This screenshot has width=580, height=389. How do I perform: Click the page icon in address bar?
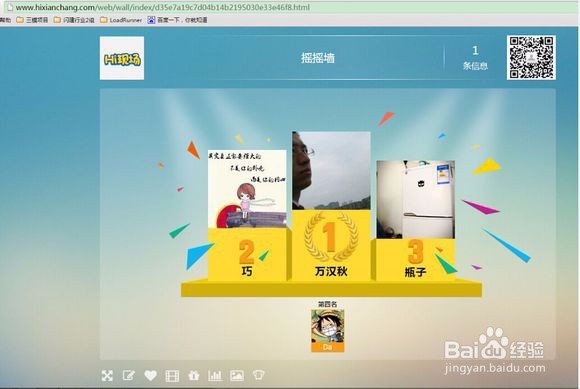pos(10,7)
